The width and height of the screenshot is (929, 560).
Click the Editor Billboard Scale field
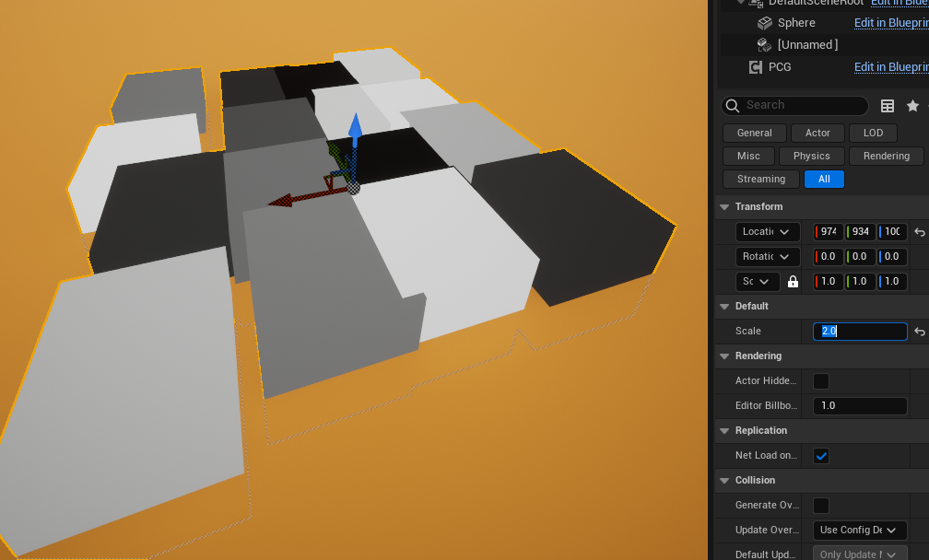point(860,406)
